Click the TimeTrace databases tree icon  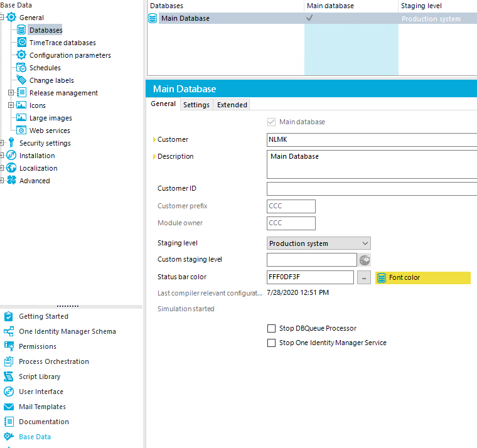tap(21, 43)
